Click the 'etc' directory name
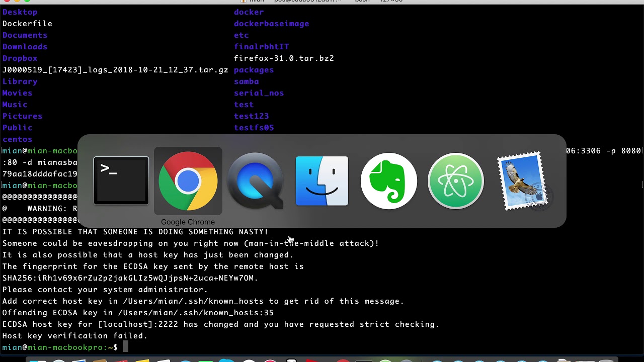 tap(241, 35)
